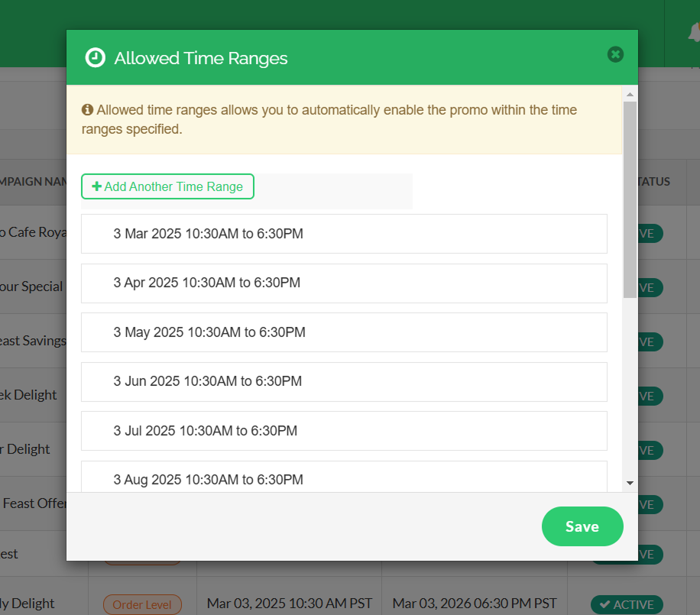Click the info icon in the yellow notice

pos(87,110)
